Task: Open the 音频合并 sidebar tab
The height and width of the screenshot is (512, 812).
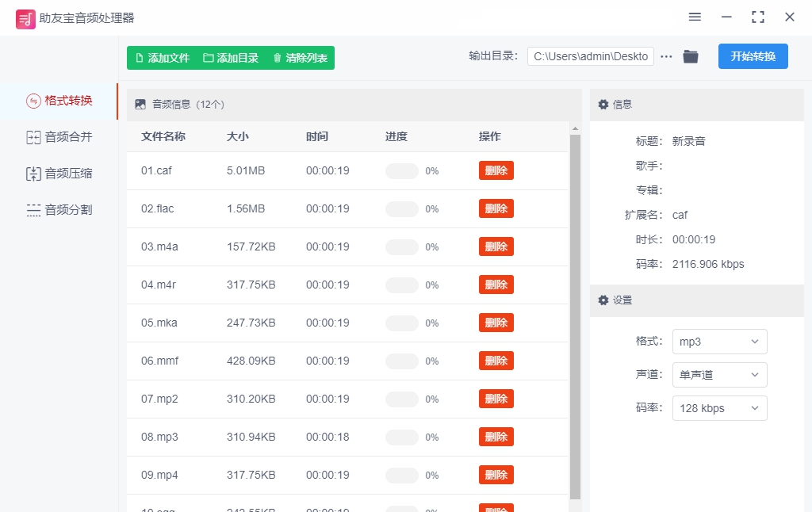Action: point(59,137)
